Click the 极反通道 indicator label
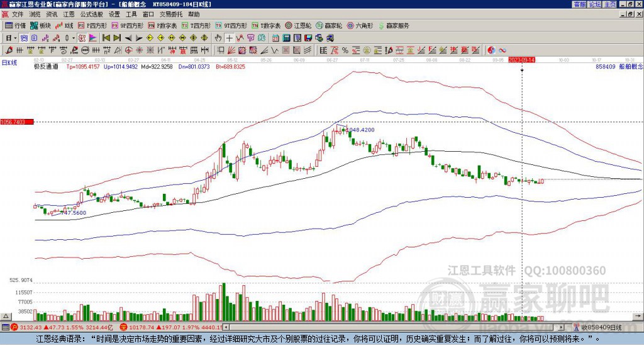Viewport: 644px width, 345px height. [45, 67]
